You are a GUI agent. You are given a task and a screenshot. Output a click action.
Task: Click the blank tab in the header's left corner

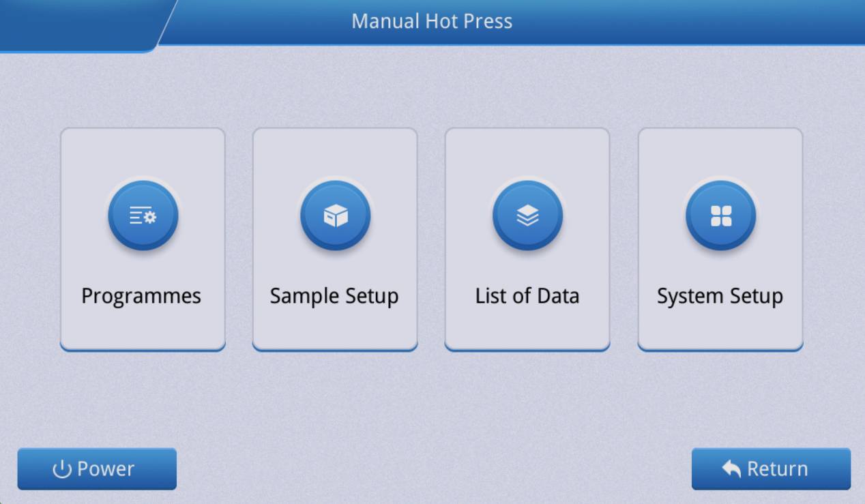tap(78, 24)
